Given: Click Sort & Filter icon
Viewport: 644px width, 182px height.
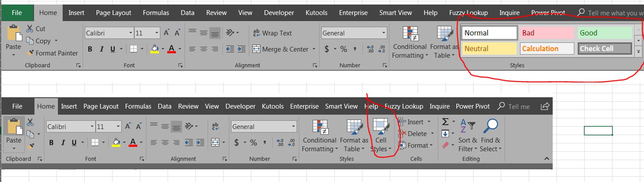Looking at the screenshot, I should click(x=467, y=136).
